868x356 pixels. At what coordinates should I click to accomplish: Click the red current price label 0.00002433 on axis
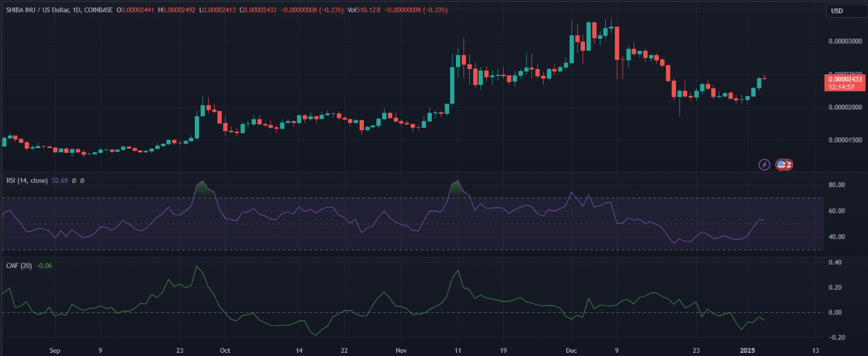(x=846, y=80)
